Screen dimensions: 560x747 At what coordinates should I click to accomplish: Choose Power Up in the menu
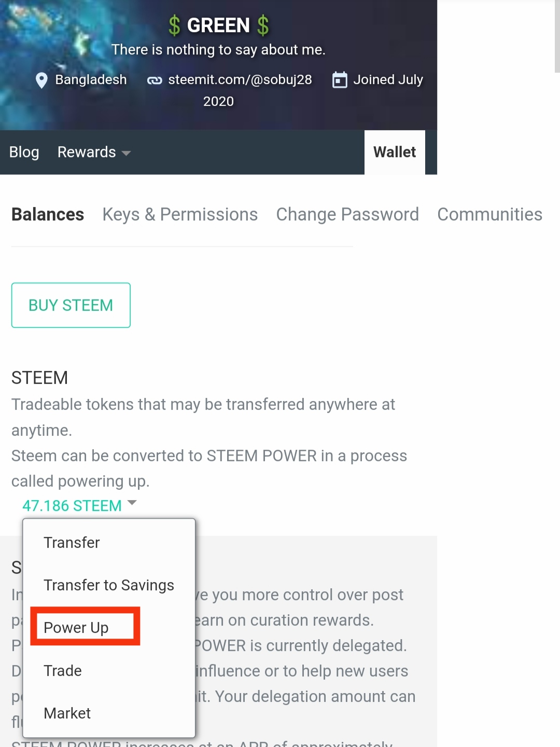click(76, 628)
